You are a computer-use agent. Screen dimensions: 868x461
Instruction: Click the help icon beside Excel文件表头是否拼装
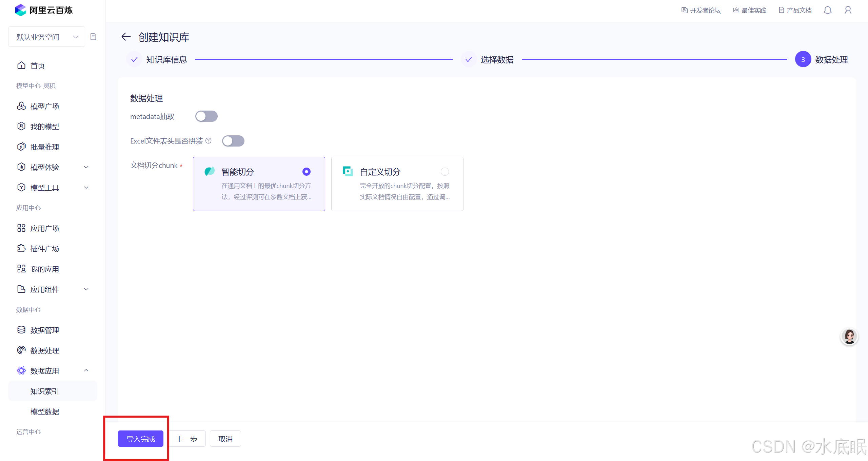coord(209,140)
